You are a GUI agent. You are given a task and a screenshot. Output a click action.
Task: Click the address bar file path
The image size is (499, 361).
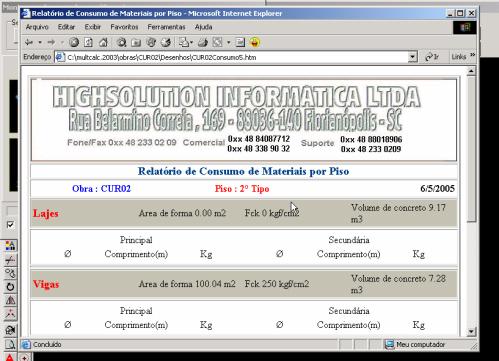coord(162,58)
